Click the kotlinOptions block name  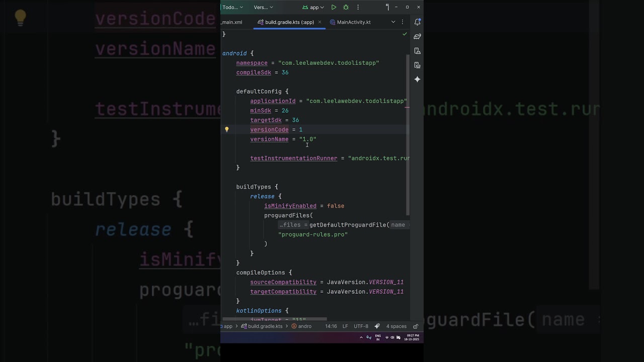[259, 311]
